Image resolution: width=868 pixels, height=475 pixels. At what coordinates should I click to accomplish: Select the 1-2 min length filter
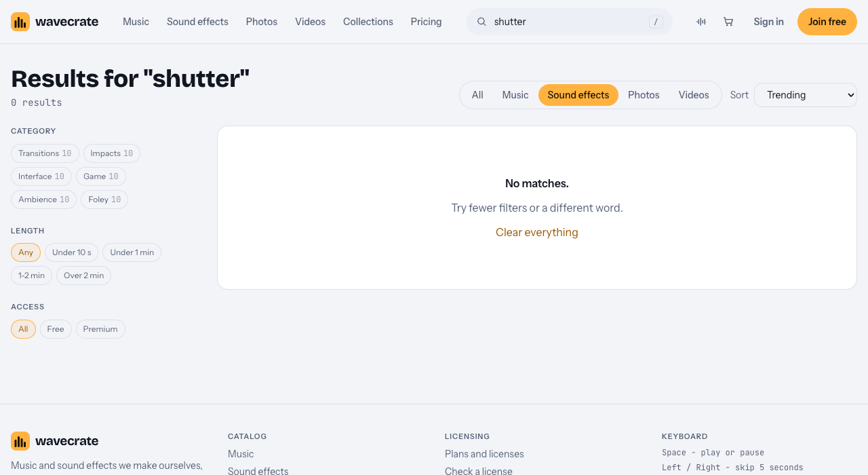pos(31,275)
